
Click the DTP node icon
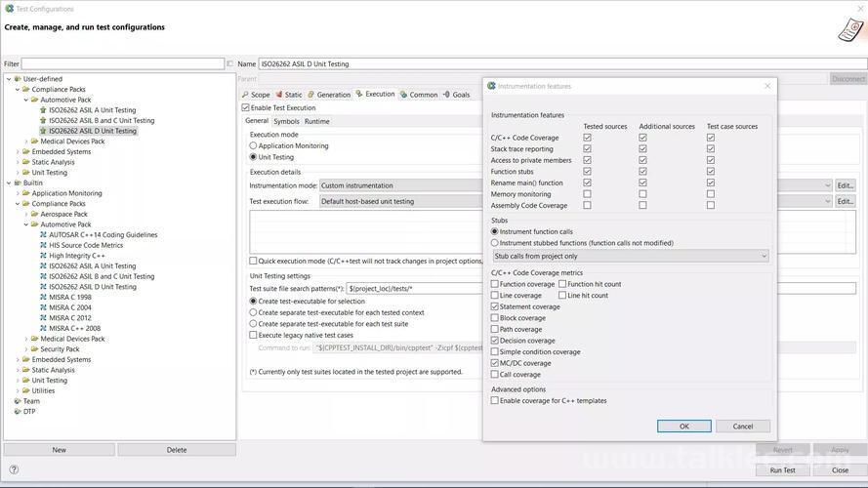click(18, 412)
